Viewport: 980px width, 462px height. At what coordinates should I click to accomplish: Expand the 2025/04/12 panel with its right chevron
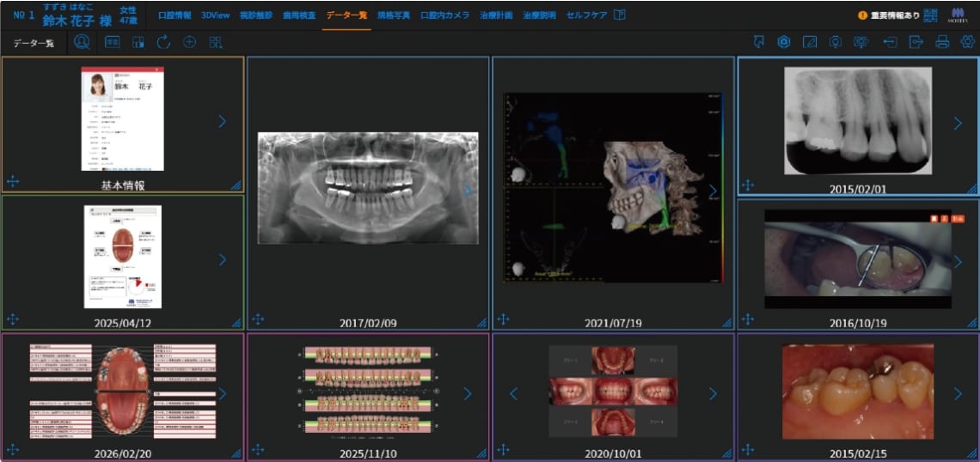click(222, 259)
